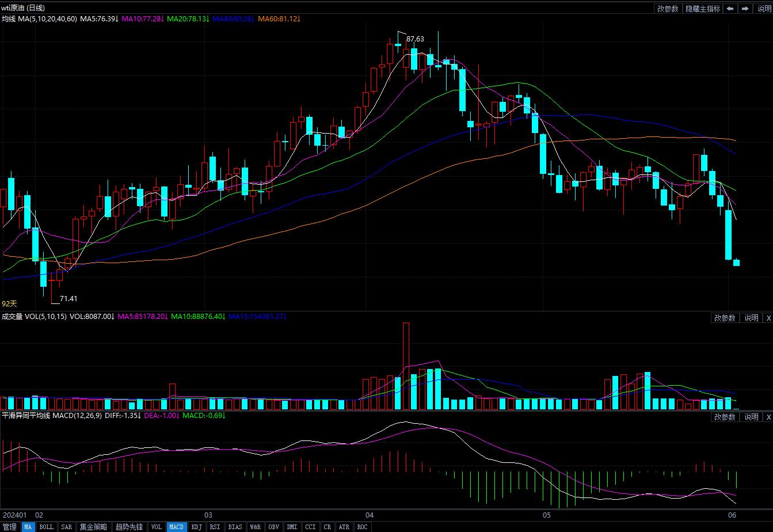This screenshot has height=532, width=773.
Task: Open 说明 for the main chart
Action: coord(763,9)
